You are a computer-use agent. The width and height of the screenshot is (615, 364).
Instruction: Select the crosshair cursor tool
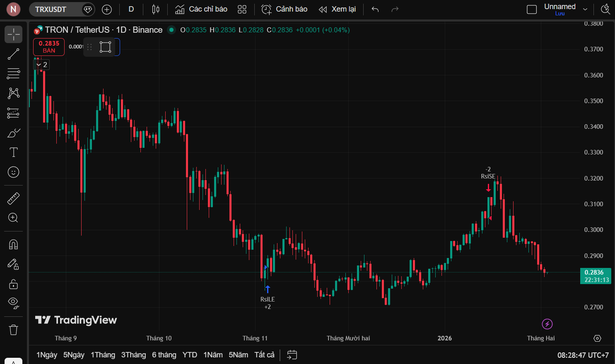click(13, 34)
